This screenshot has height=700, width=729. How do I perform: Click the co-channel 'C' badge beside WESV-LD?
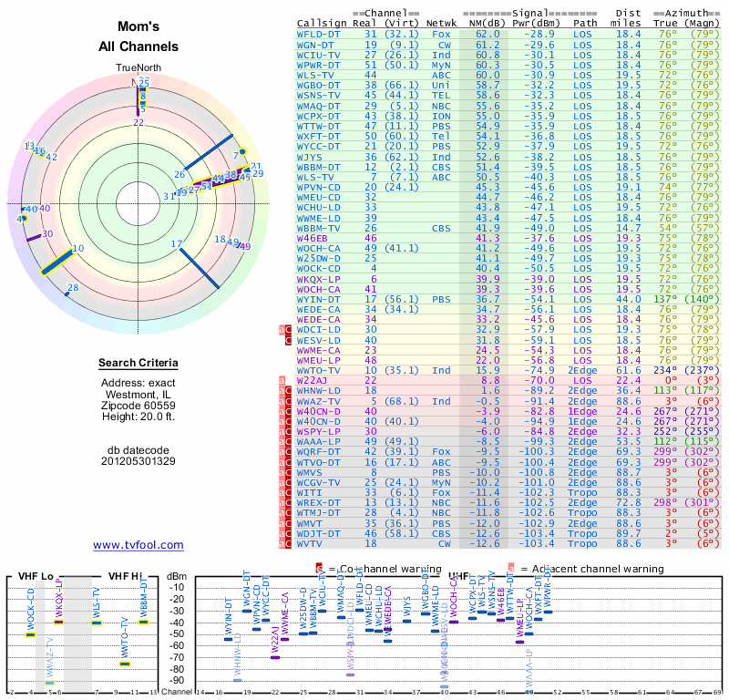(x=288, y=341)
